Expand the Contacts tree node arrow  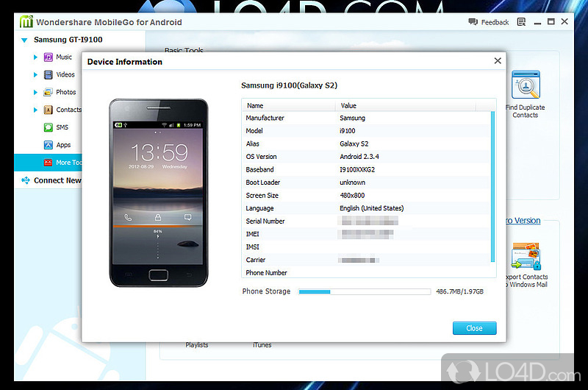click(35, 110)
